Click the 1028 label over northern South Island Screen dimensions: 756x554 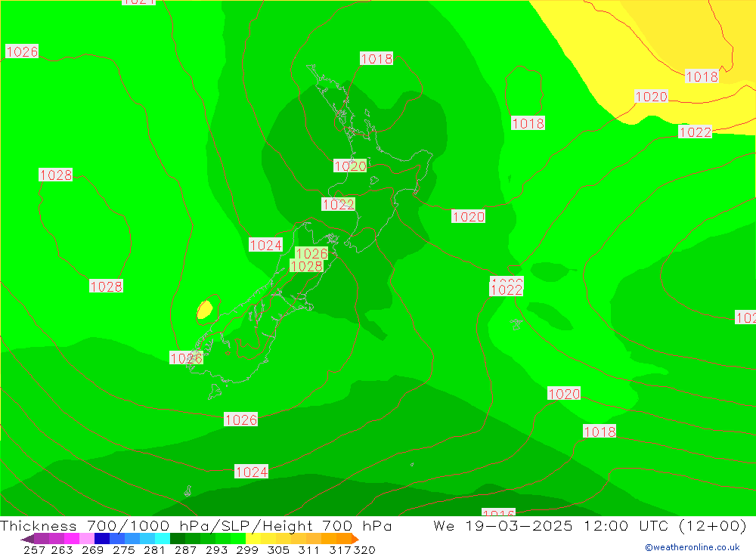tap(306, 266)
